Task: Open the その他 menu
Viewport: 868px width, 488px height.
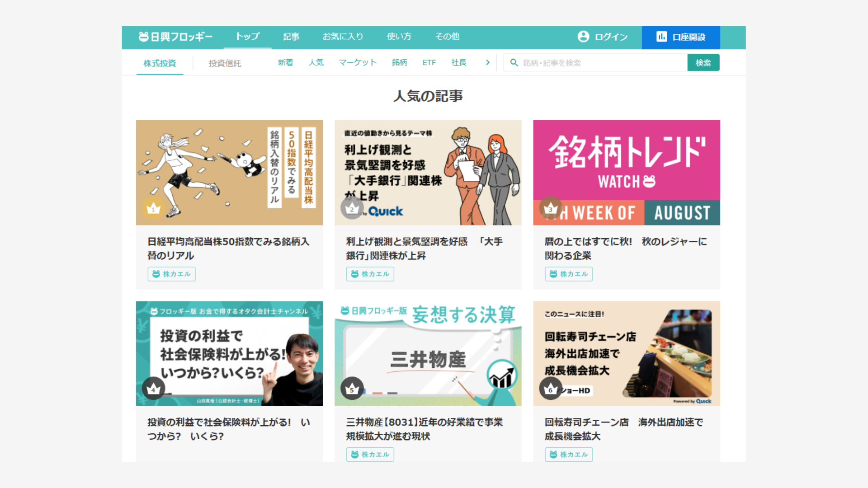Action: [447, 37]
